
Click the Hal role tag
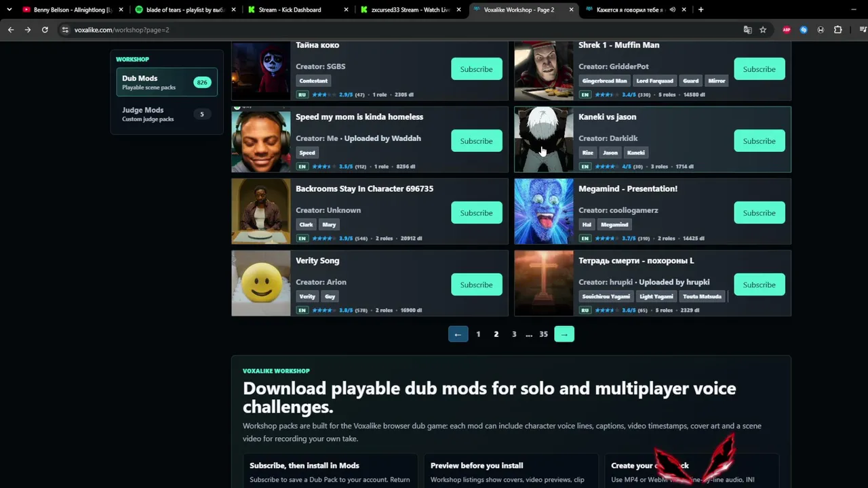coord(587,224)
